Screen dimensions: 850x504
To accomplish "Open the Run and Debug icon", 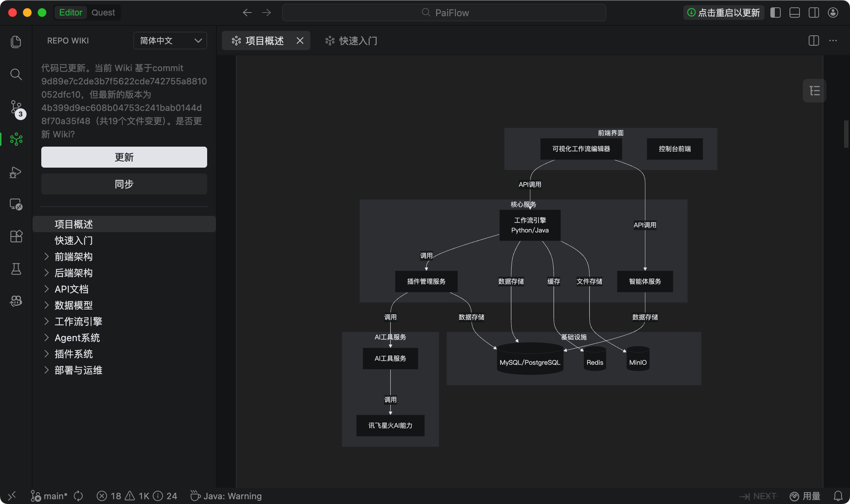I will point(16,172).
